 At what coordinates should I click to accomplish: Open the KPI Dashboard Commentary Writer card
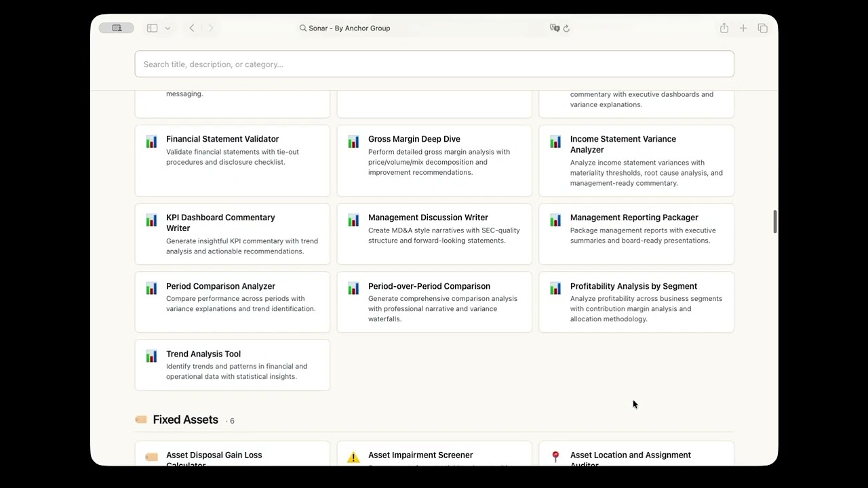click(x=232, y=234)
